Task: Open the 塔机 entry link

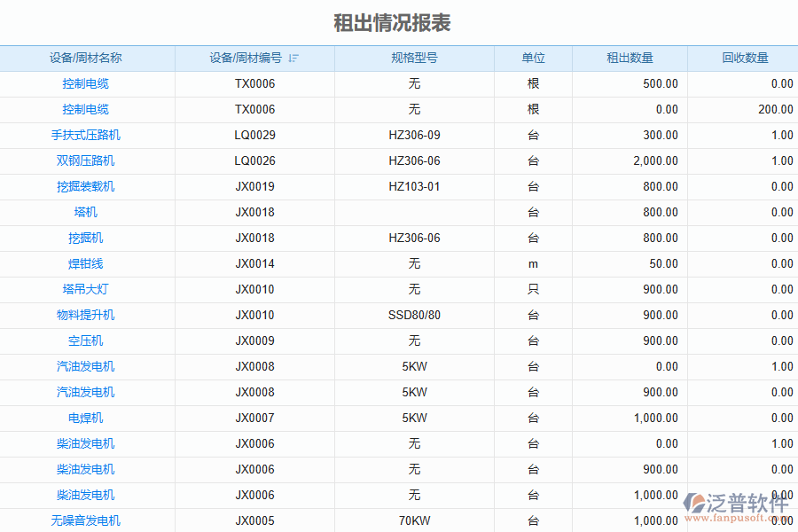Action: point(86,213)
